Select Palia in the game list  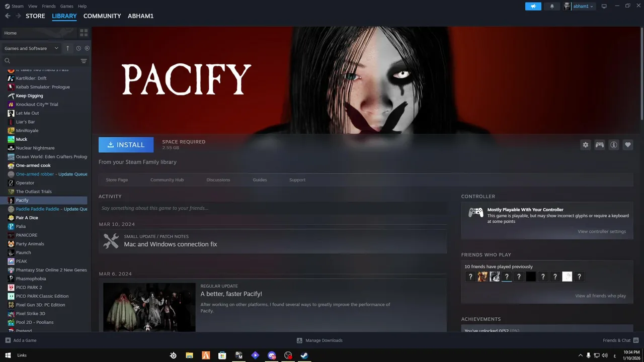21,226
